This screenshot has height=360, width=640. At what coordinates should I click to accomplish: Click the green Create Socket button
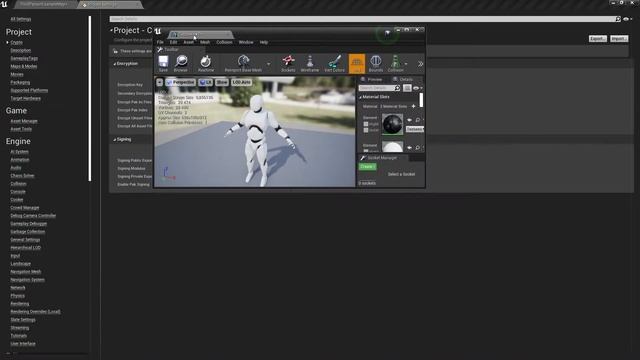click(x=367, y=167)
